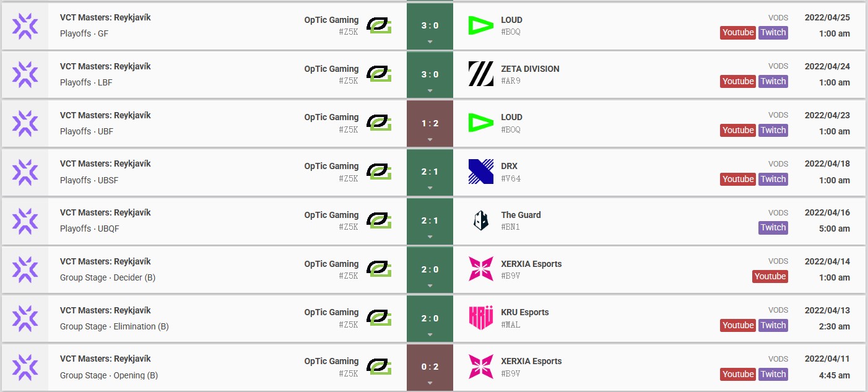Click the DRX team logo
Screen dimensions: 868x392
coord(480,172)
